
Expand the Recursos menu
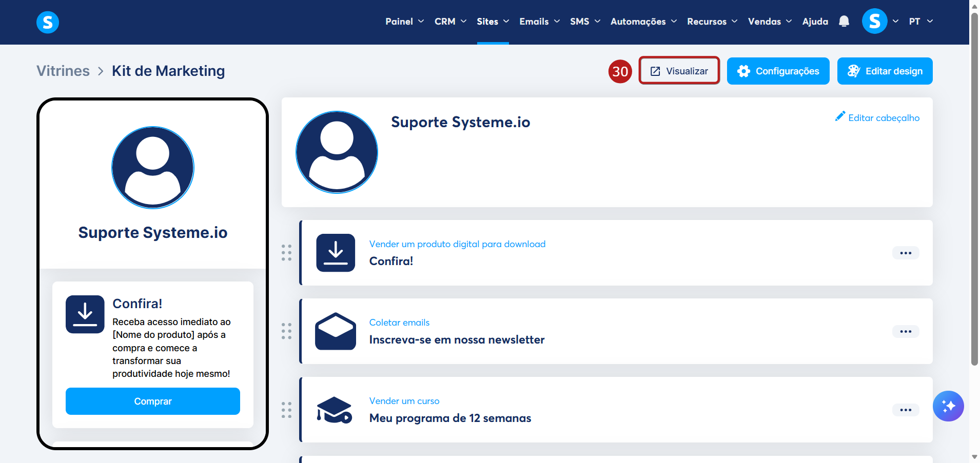713,22
